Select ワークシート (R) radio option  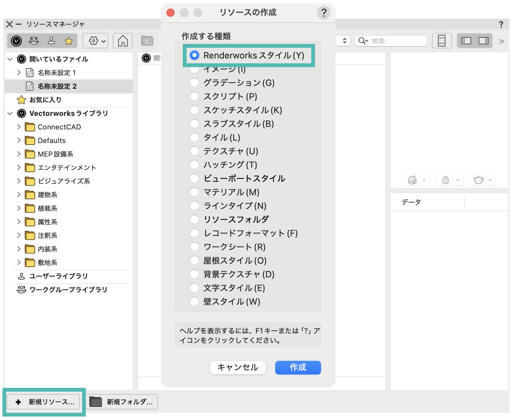[195, 247]
